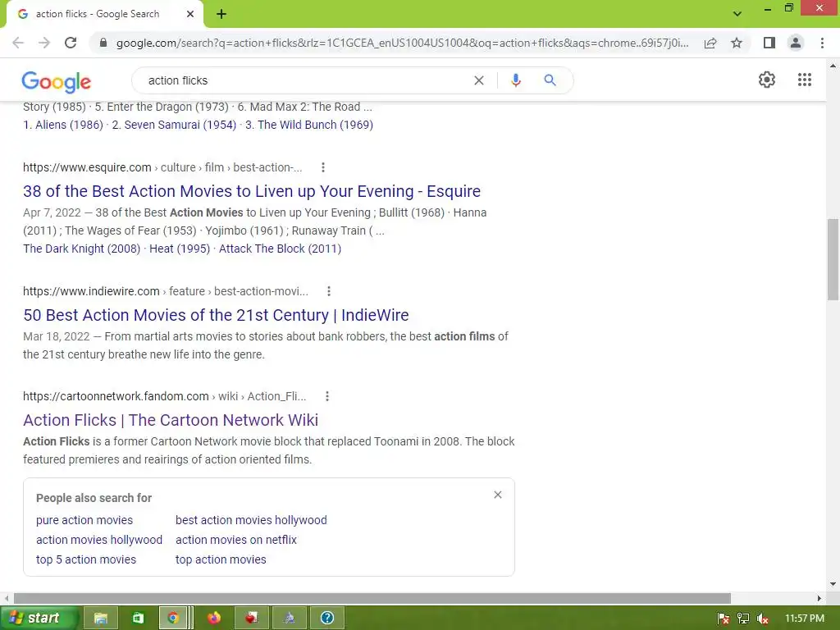Click the security flag tray icon
Image resolution: width=840 pixels, height=630 pixels.
pyautogui.click(x=724, y=619)
